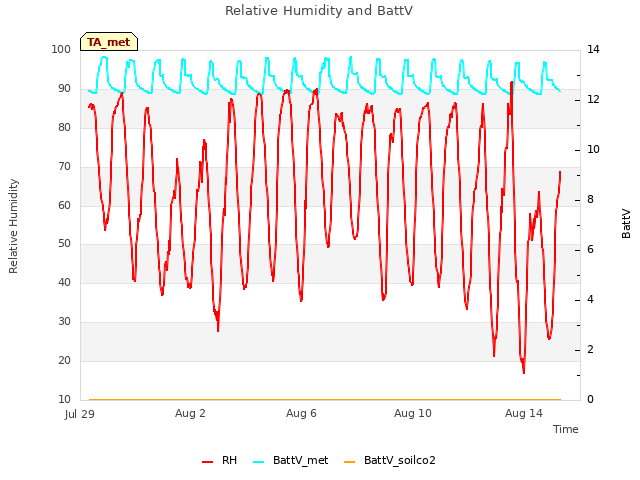Click the 100 label on humidity axis
The width and height of the screenshot is (640, 480).
coord(61,49)
